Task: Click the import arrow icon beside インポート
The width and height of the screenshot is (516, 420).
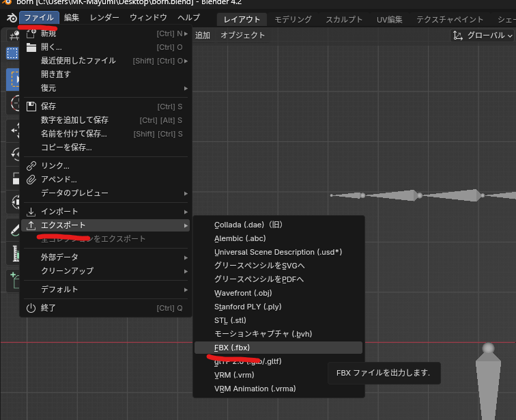Action: pos(31,212)
